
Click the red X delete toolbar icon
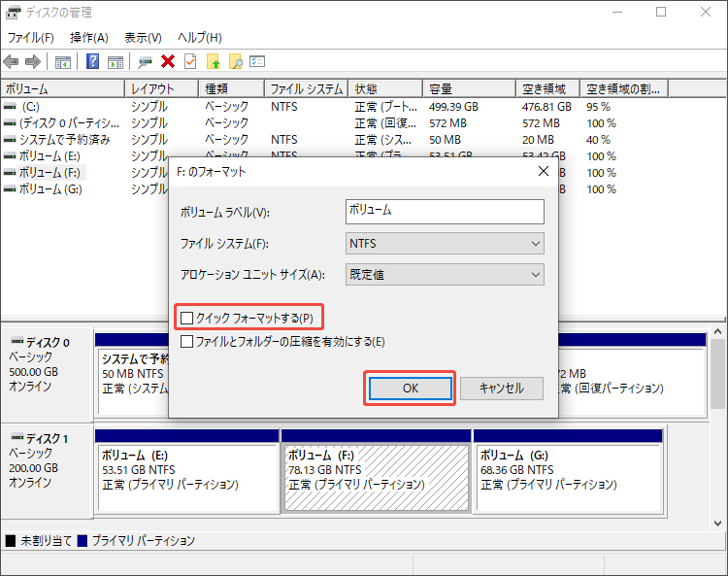click(x=168, y=61)
